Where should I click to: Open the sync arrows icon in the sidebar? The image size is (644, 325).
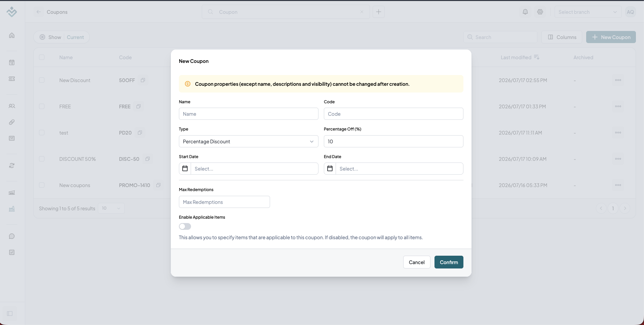point(12,166)
